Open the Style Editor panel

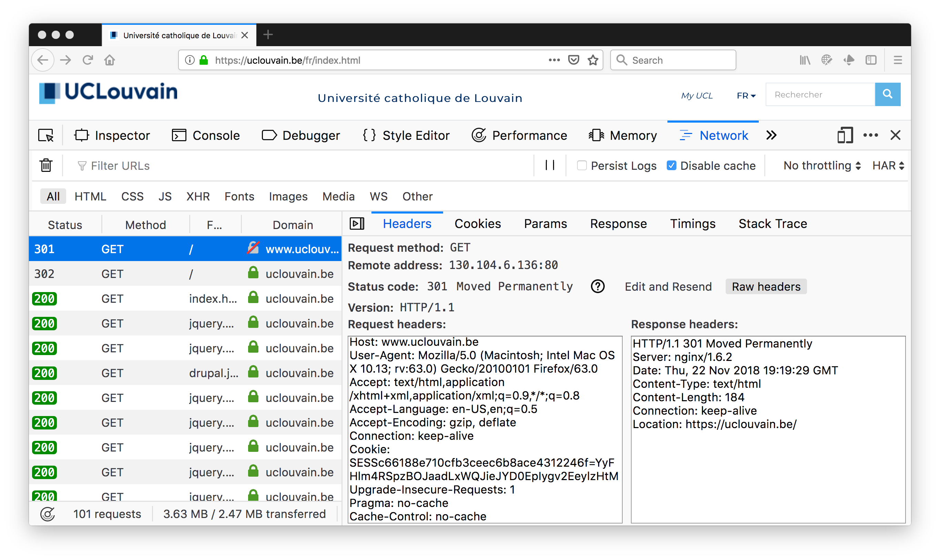tap(406, 135)
